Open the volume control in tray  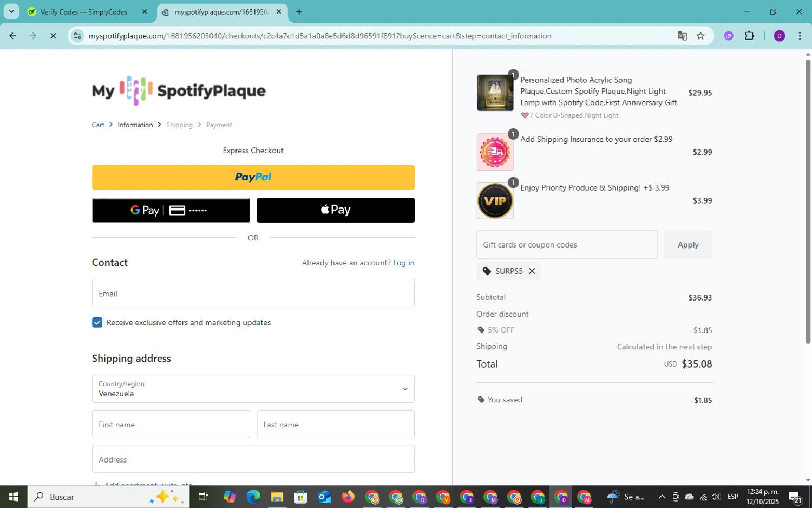pos(716,497)
